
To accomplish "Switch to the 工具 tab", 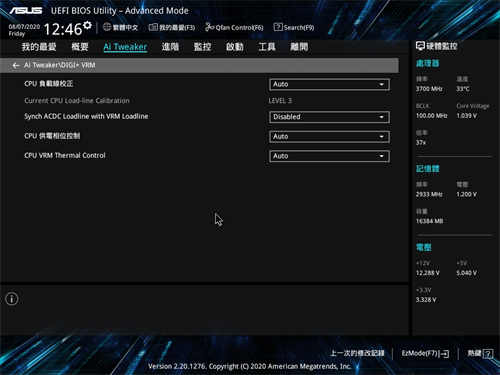I will [267, 47].
